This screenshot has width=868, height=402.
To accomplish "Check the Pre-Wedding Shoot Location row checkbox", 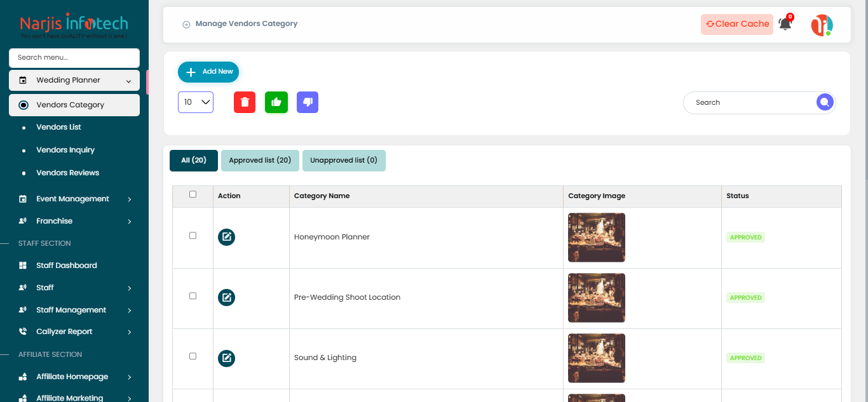I will pyautogui.click(x=193, y=296).
